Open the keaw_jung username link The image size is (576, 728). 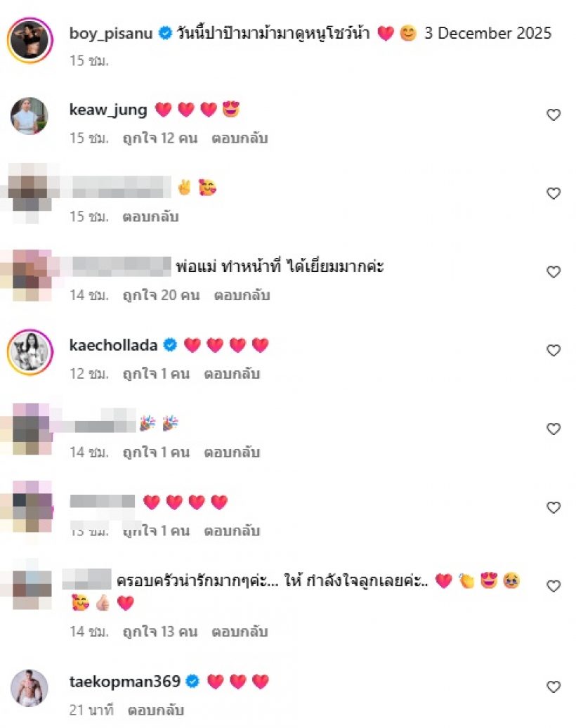(x=108, y=110)
